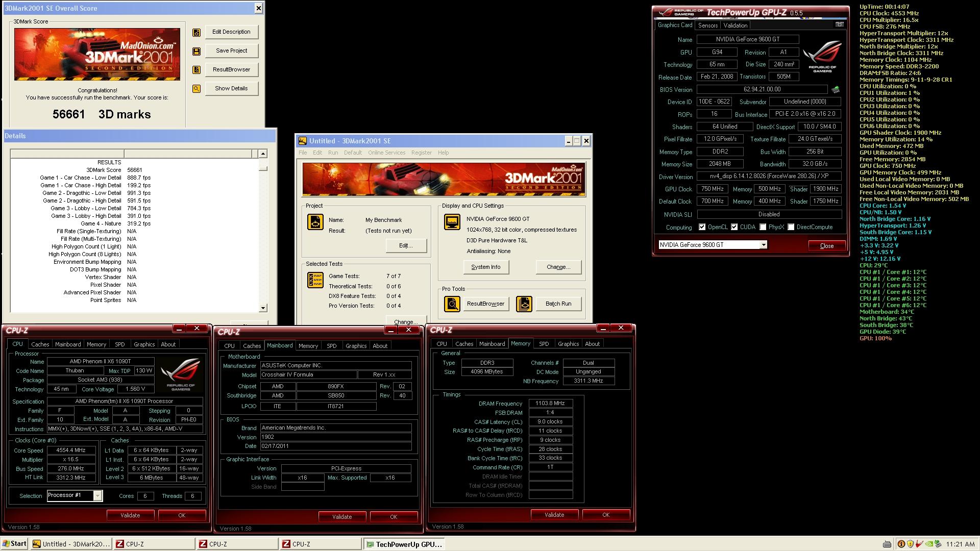Click the Save Project button
The width and height of the screenshot is (980, 551).
(x=231, y=51)
